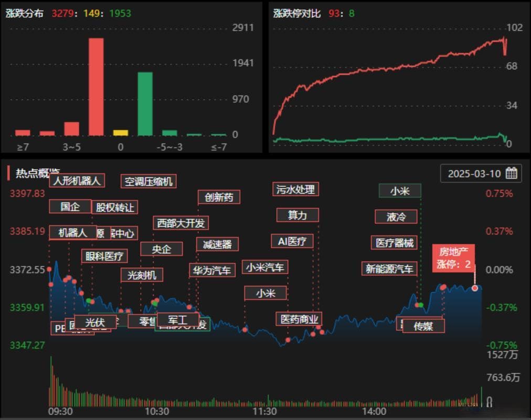Click the red-bordered 小米 tag below 小米汽车
Viewport: 531px width, 420px height.
point(265,293)
